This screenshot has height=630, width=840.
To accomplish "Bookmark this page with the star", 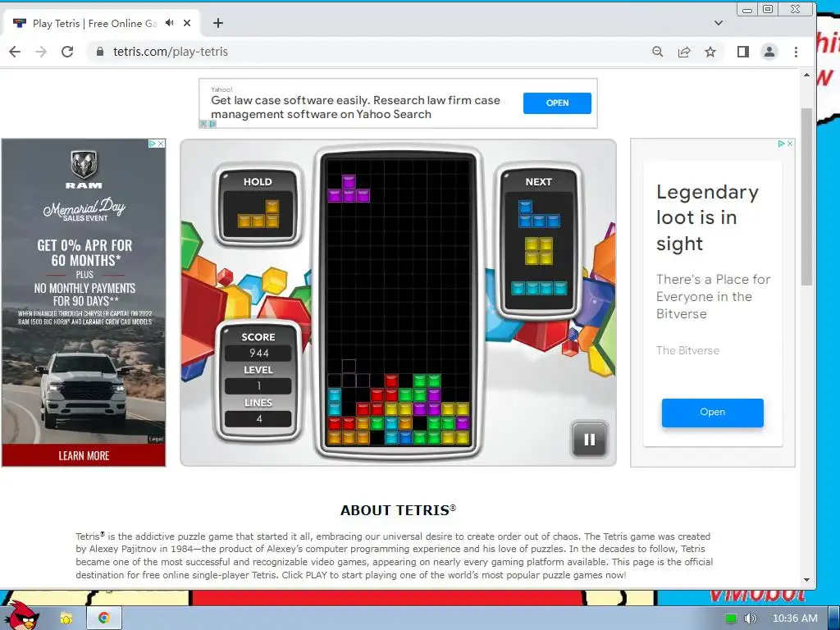I will coord(710,52).
